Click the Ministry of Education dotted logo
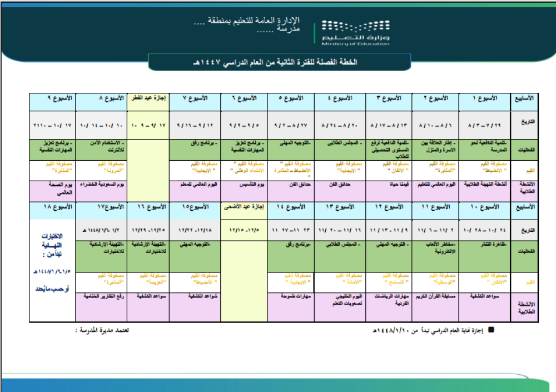556x392 pixels. click(x=356, y=27)
